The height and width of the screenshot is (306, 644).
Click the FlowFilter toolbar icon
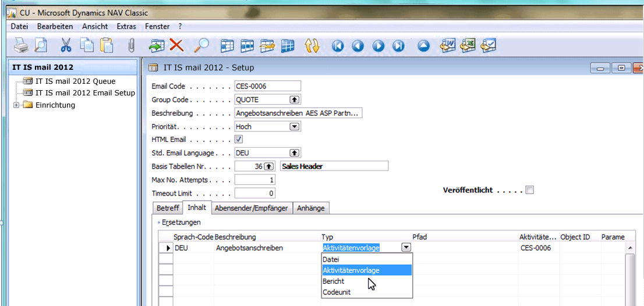[x=267, y=45]
